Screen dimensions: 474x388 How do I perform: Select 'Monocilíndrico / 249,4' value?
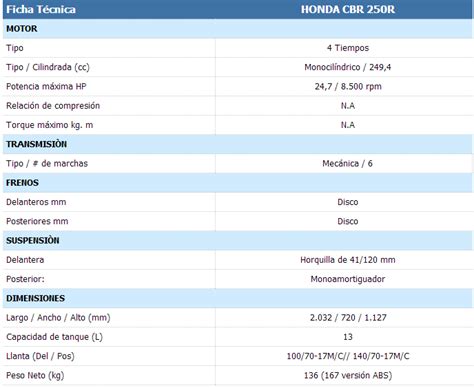[348, 67]
